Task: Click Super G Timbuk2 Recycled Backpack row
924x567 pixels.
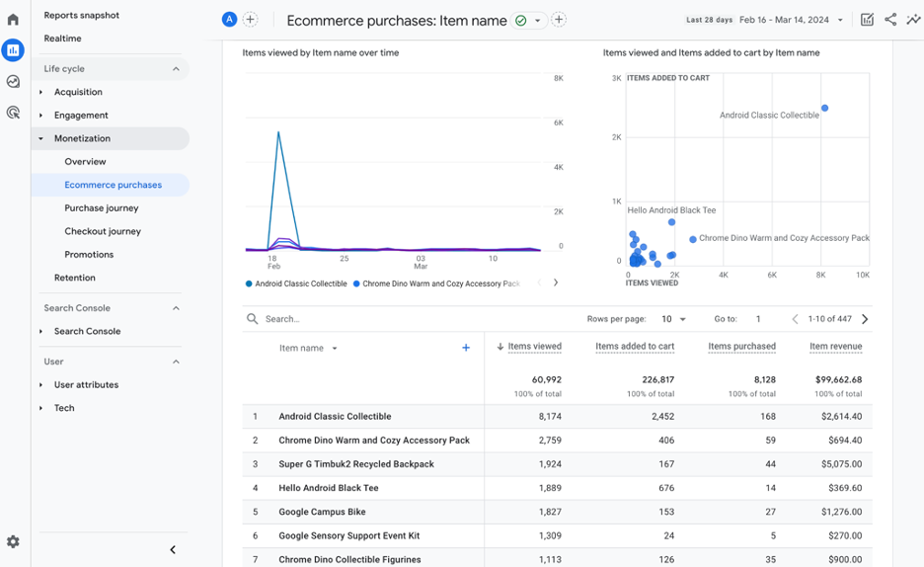Action: [x=557, y=464]
